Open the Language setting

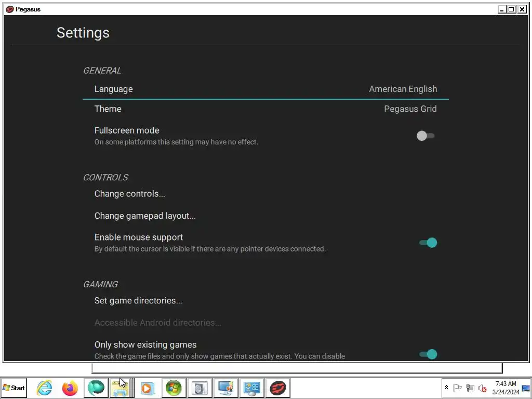point(265,89)
